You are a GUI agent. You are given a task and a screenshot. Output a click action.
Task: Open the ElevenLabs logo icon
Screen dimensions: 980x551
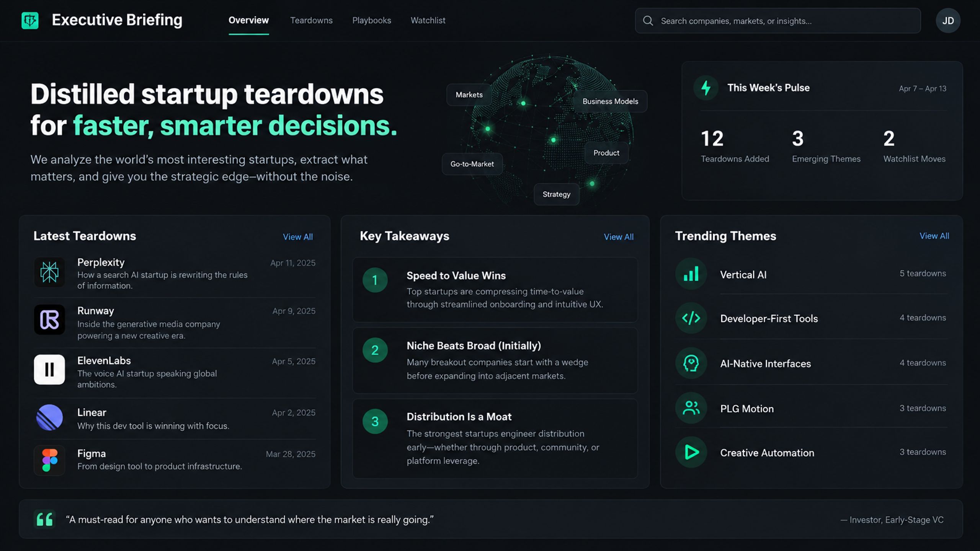pos(49,369)
